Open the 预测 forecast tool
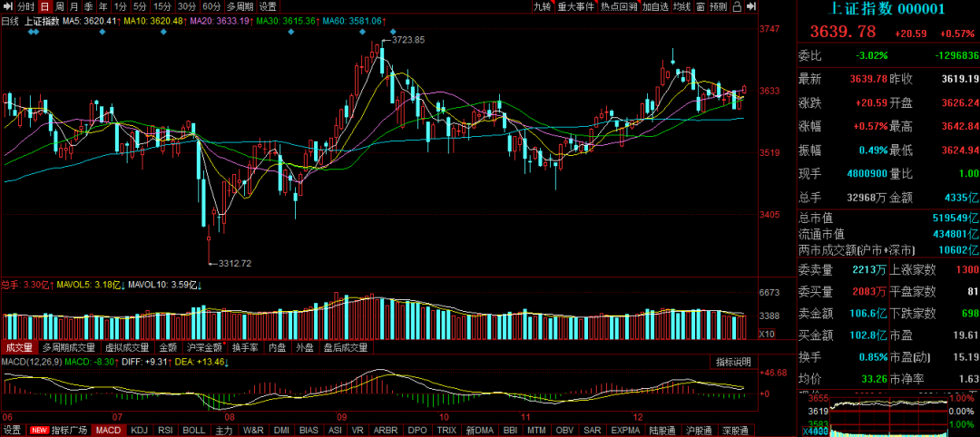This screenshot has width=980, height=437. click(x=719, y=7)
